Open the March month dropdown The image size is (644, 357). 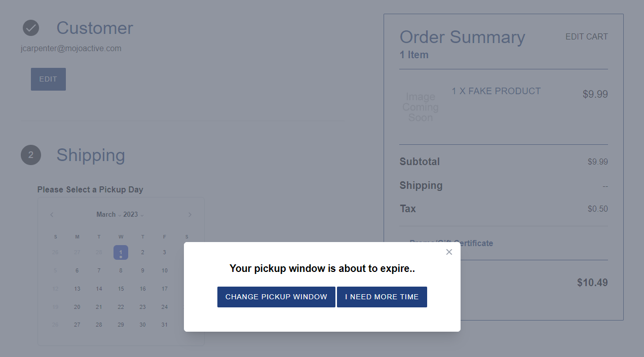[x=108, y=215]
